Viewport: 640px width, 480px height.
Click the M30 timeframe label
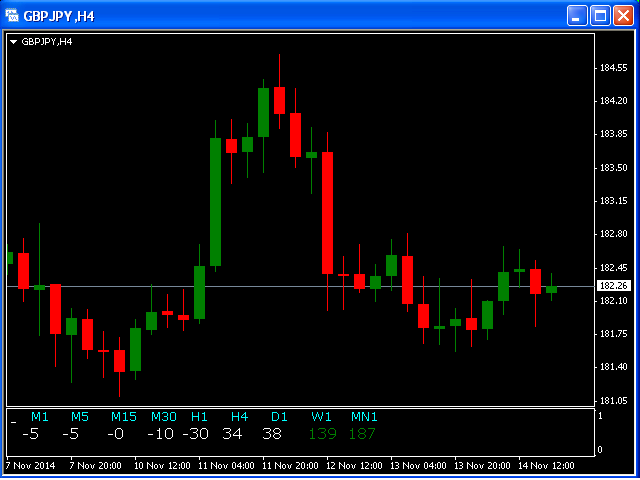(x=164, y=416)
